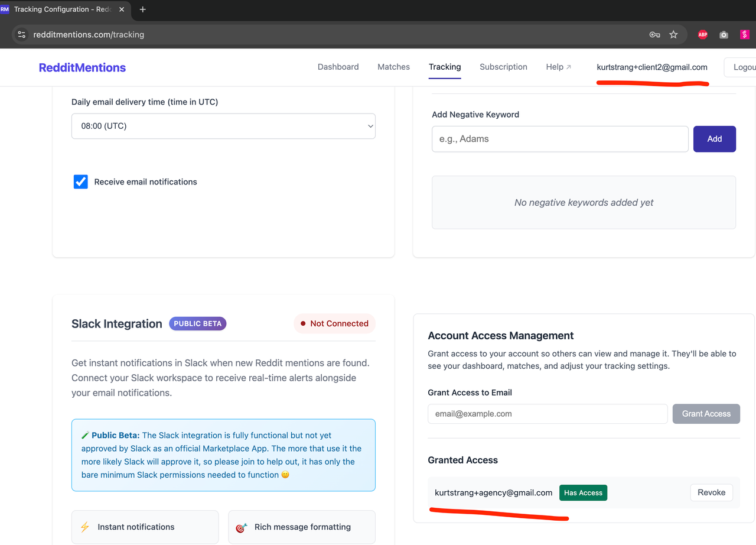Click the Not Connected status badge
This screenshot has height=545, width=756.
click(x=334, y=323)
